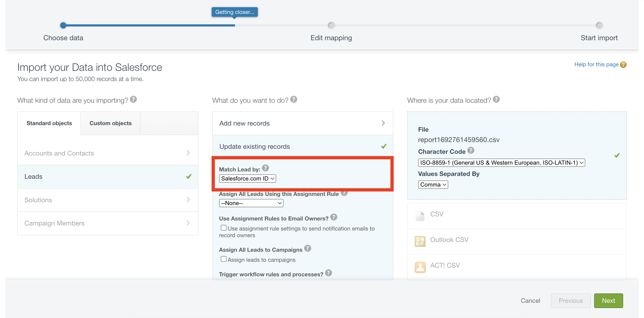Open the Help for this page link

(x=596, y=64)
